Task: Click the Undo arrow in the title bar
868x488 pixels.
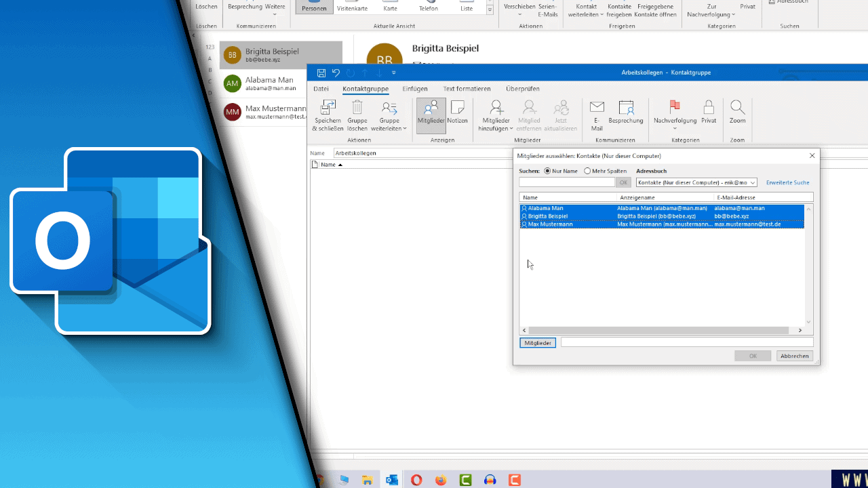Action: tap(336, 73)
